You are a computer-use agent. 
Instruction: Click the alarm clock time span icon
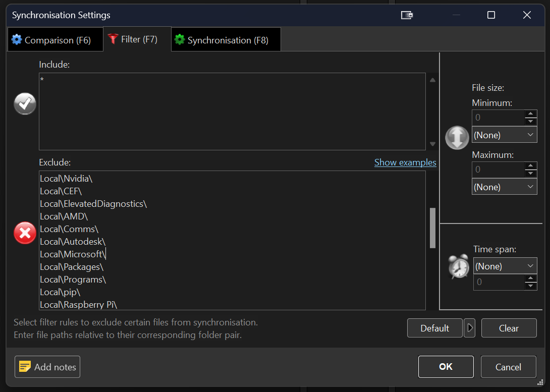tap(459, 266)
